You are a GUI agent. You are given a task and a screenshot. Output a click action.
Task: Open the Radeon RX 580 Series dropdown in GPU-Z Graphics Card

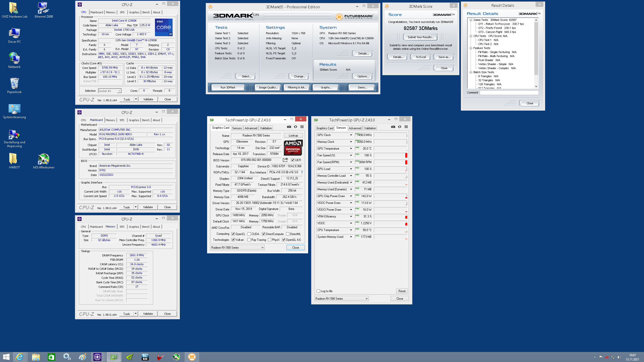click(237, 248)
